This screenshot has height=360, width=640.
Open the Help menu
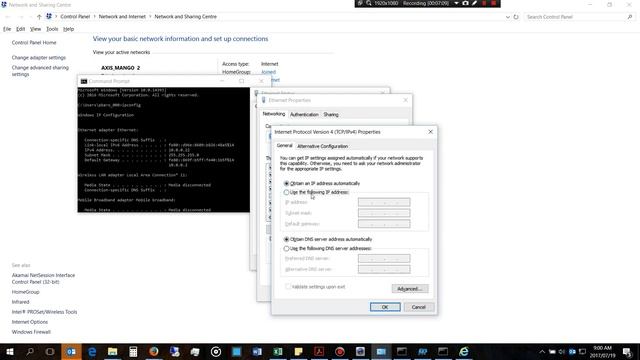69,29
